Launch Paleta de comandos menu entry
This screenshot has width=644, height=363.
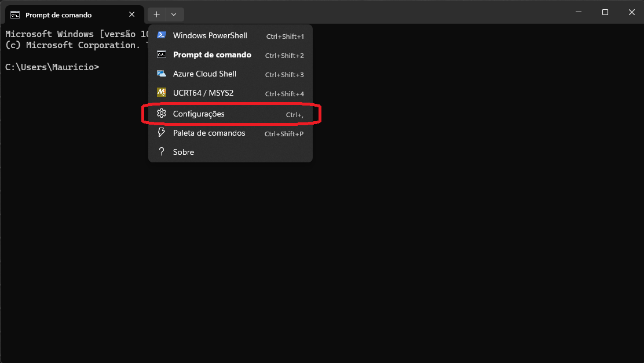pyautogui.click(x=209, y=133)
